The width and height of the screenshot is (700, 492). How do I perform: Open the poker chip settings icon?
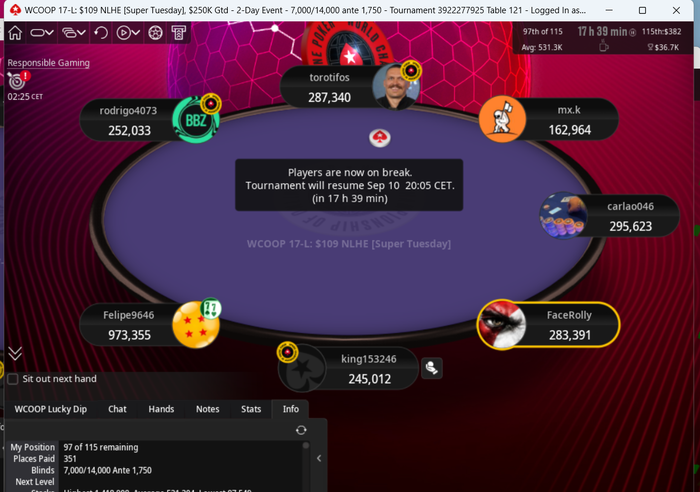tap(155, 33)
